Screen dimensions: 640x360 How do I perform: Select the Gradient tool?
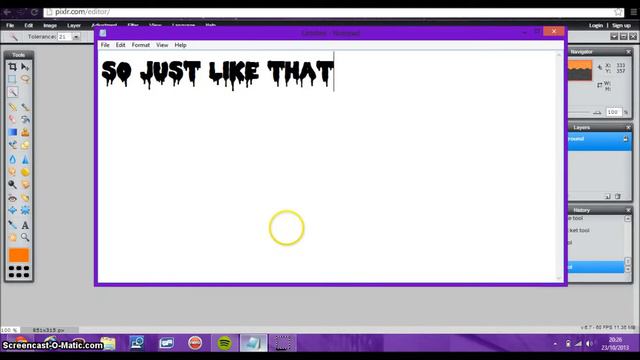coord(13,132)
